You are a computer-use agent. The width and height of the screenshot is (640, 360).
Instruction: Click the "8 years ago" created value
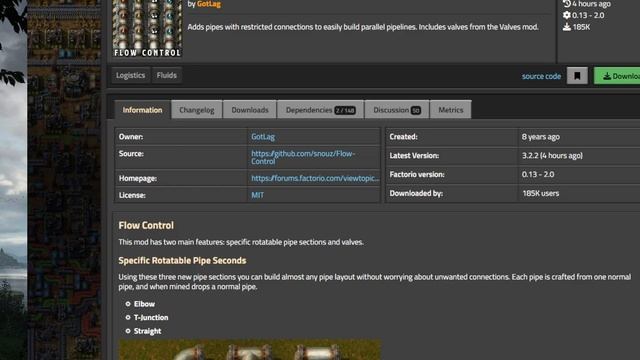pos(540,137)
